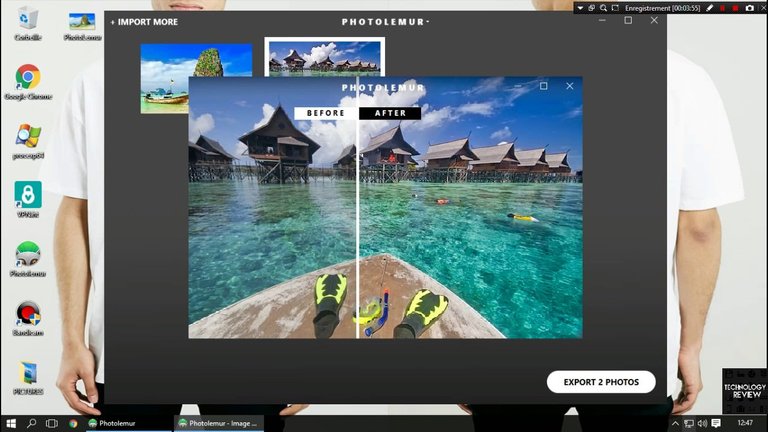The height and width of the screenshot is (432, 768).
Task: Maximize the main Photolemur window
Action: coord(628,20)
